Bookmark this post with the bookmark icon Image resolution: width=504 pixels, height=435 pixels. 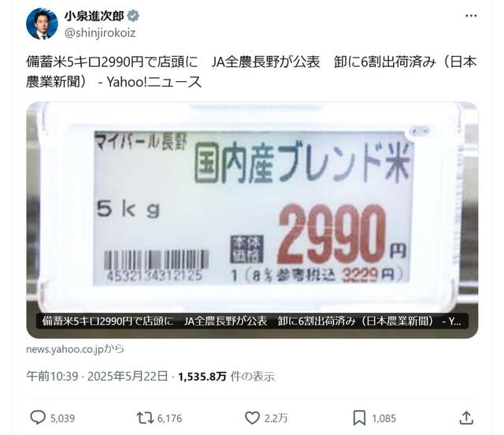[359, 418]
